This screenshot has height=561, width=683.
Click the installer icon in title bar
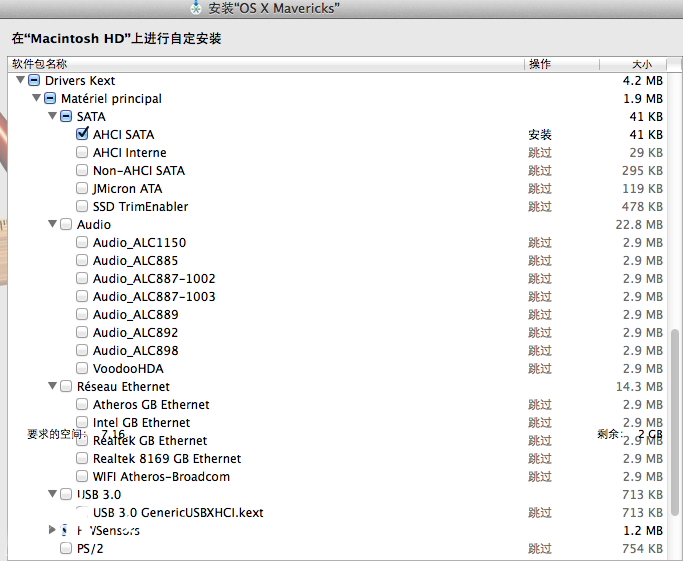pyautogui.click(x=196, y=8)
